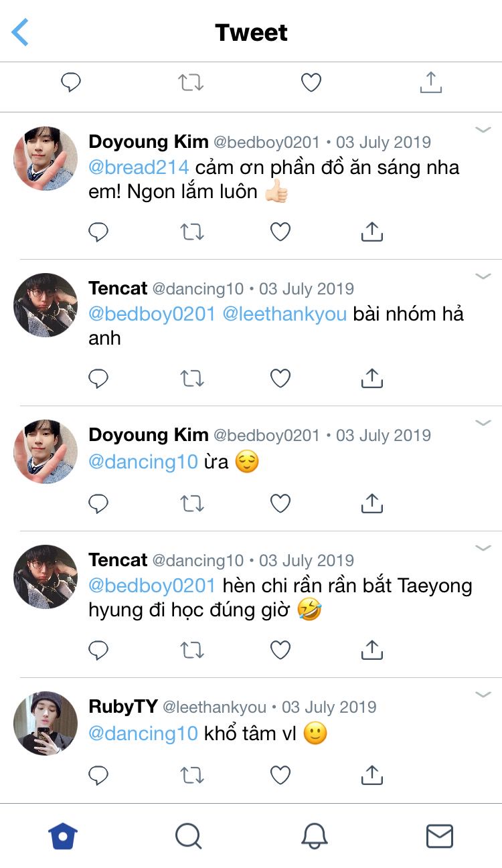Like RubyTY's "khổ tâm vl" tweet
The width and height of the screenshot is (502, 868).
(x=280, y=775)
